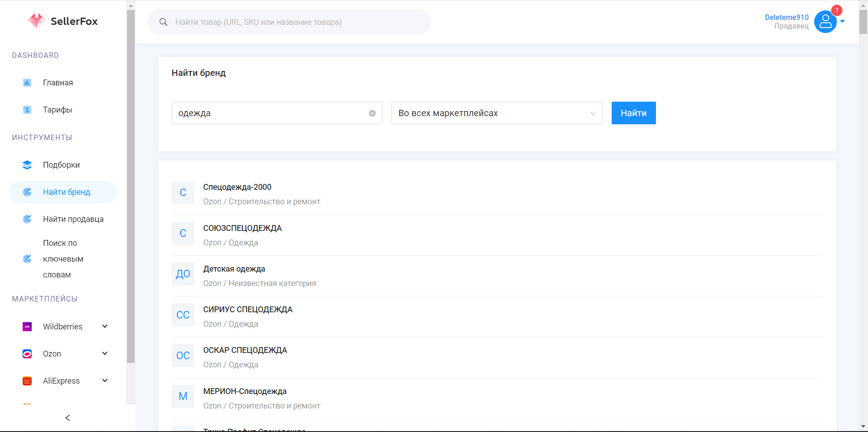The height and width of the screenshot is (432, 868).
Task: Click the Найти продавца sidebar icon
Action: click(x=27, y=219)
